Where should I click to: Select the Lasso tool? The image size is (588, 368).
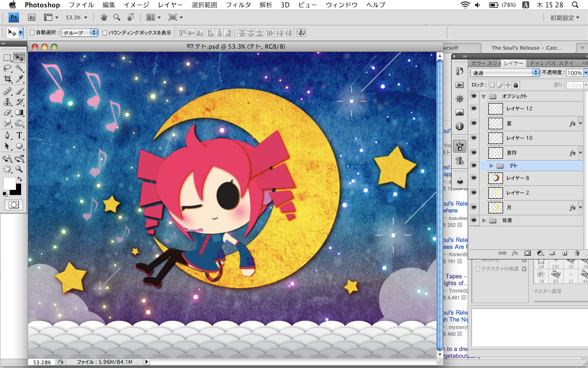point(7,69)
